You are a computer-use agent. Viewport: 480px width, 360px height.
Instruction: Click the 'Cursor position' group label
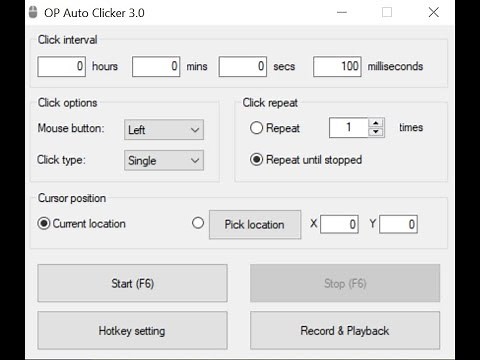(x=72, y=198)
